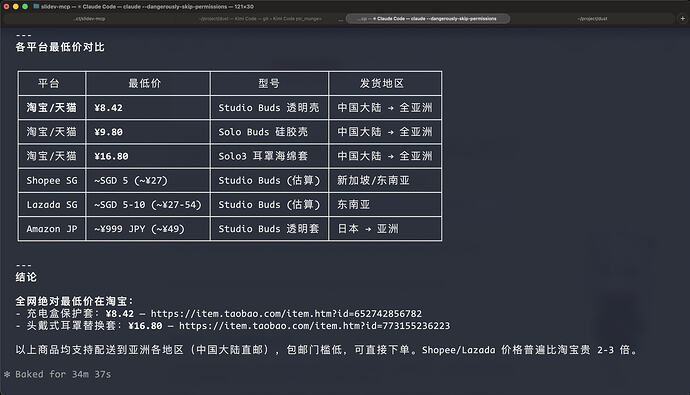Click 淘宝/天猫 in the ¥9.80 row

[51, 132]
